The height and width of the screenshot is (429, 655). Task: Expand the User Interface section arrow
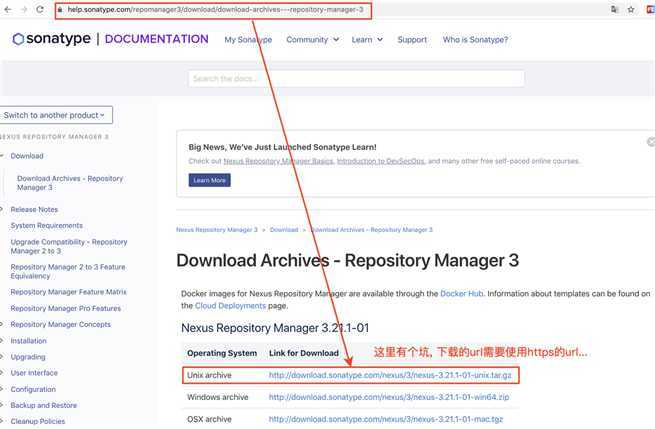2,373
